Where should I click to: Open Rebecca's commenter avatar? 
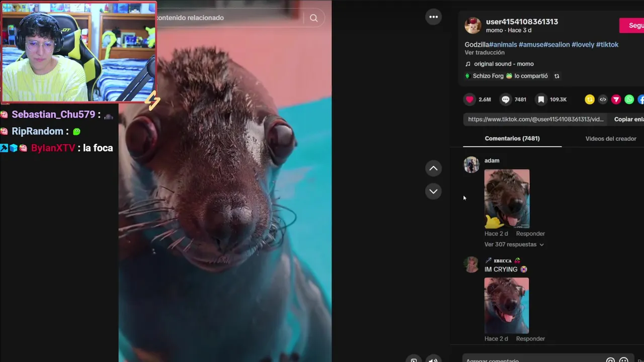click(x=471, y=264)
